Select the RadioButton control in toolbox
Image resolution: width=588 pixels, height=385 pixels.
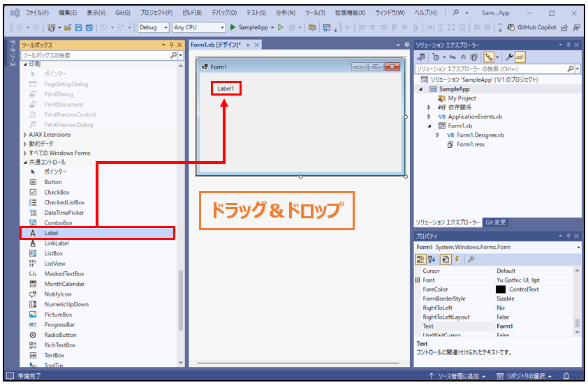point(60,335)
